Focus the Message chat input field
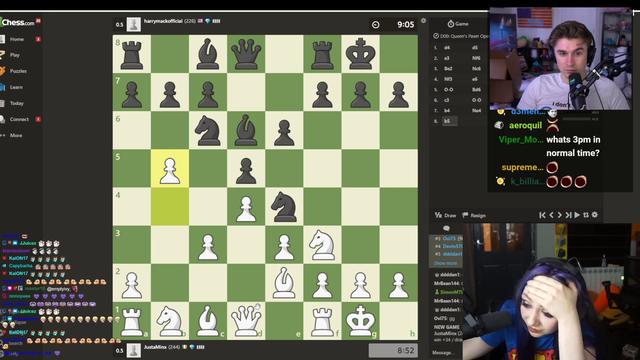Viewport: 640px width, 360px height. (x=445, y=352)
